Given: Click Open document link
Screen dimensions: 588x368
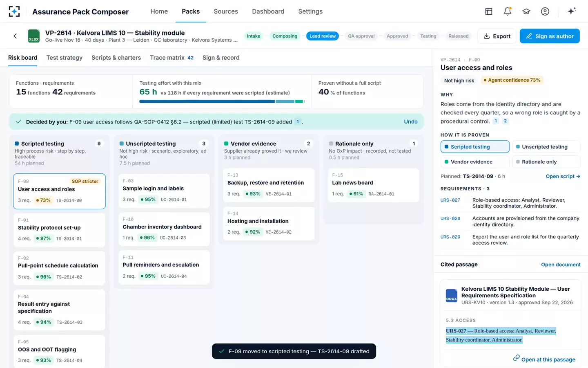Looking at the screenshot, I should click(x=561, y=265).
